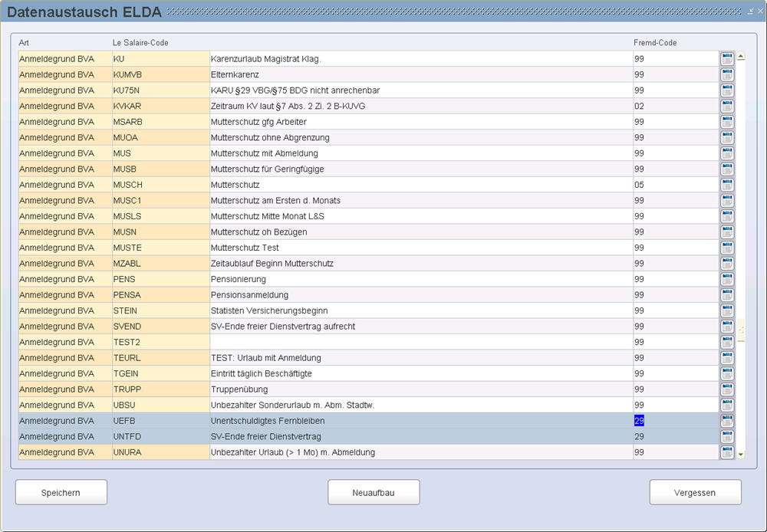Open the value list icon for MZABL
Screen dimensions: 767x532
pos(727,264)
